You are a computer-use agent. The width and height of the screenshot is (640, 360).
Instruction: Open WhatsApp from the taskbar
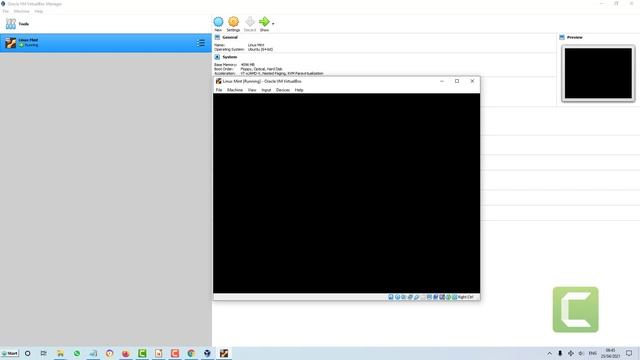pyautogui.click(x=77, y=353)
